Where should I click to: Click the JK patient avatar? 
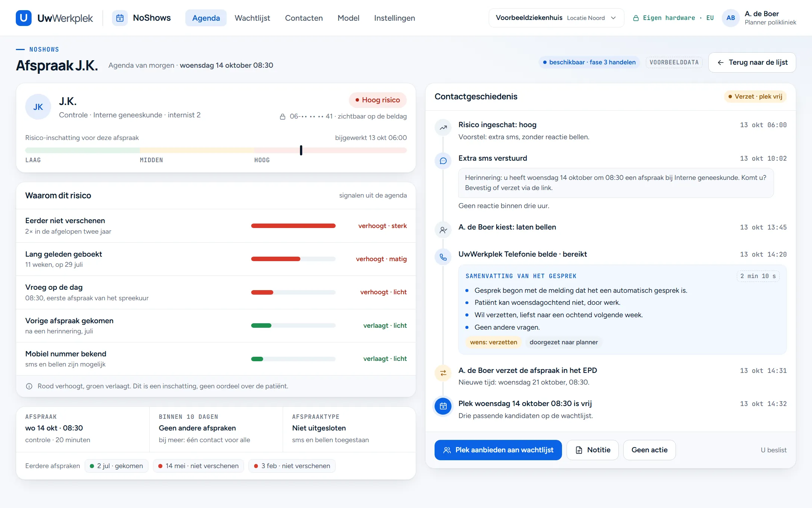(38, 107)
